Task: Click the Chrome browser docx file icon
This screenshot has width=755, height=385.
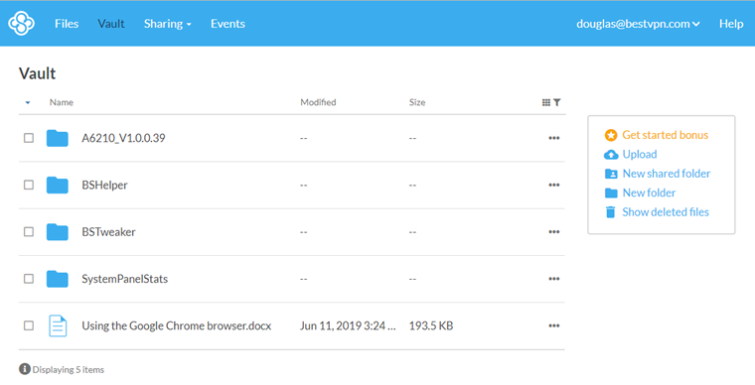Action: [58, 326]
